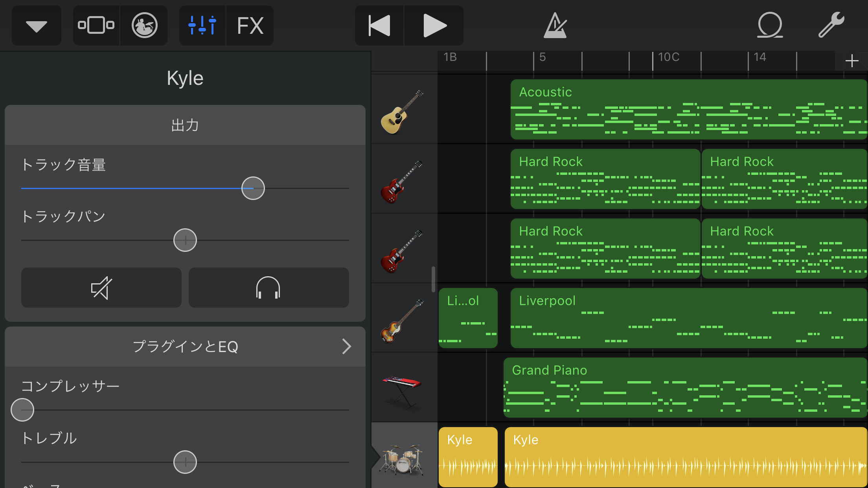This screenshot has height=488, width=868.
Task: Select the Liverpool bass track icon
Action: [403, 321]
